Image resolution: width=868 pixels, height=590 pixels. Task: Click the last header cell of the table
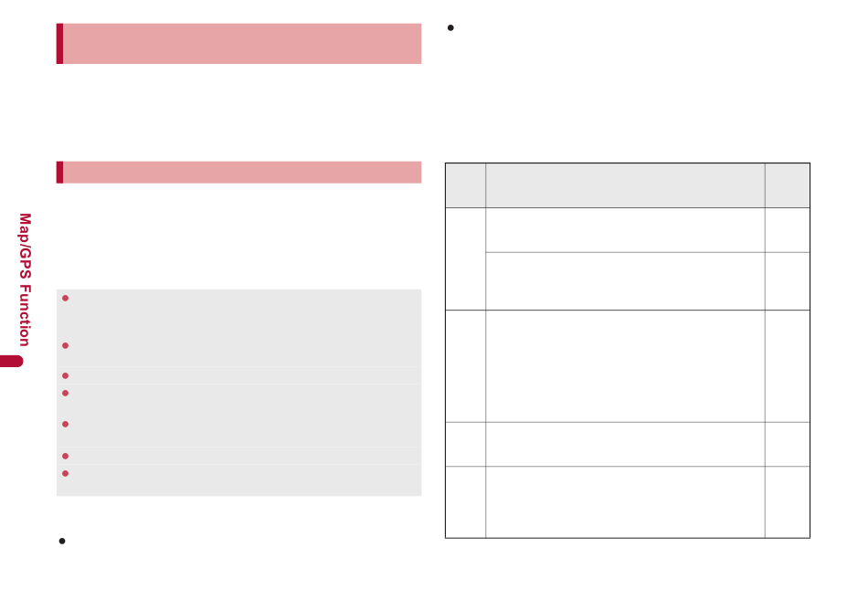(788, 185)
